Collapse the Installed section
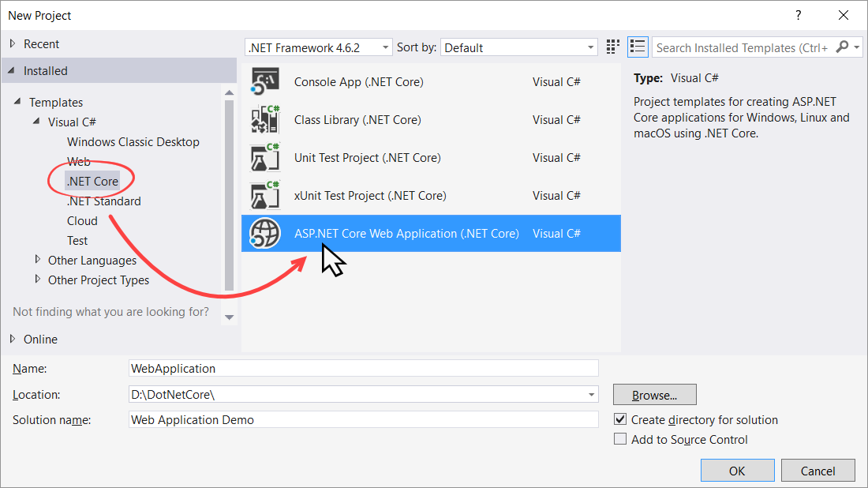Screen dimensions: 868x488 coord(12,70)
